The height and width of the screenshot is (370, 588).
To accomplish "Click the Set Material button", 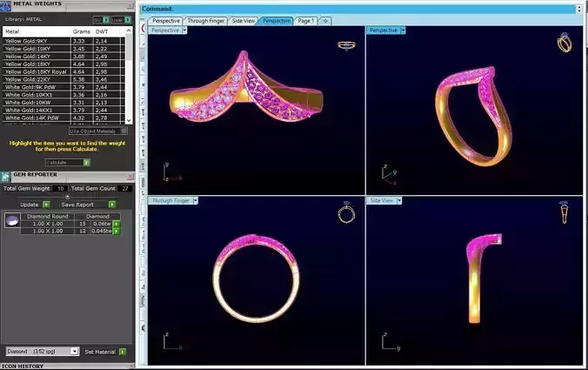I will pyautogui.click(x=104, y=352).
